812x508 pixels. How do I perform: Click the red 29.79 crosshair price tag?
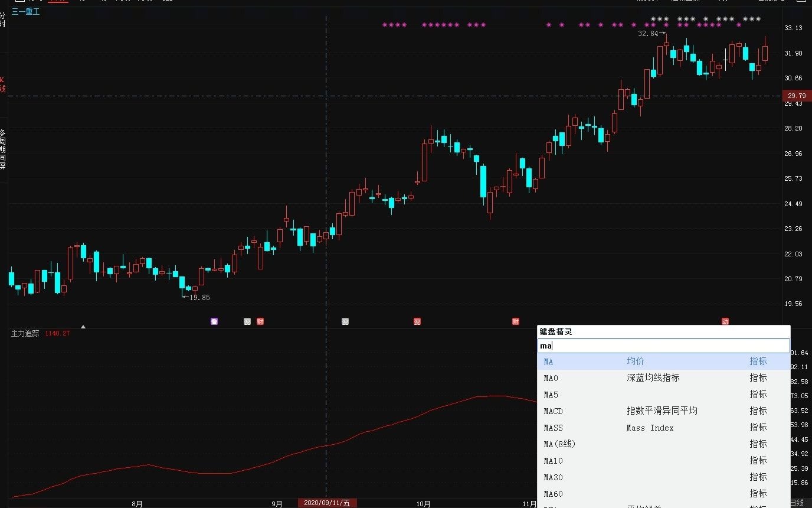[x=797, y=96]
